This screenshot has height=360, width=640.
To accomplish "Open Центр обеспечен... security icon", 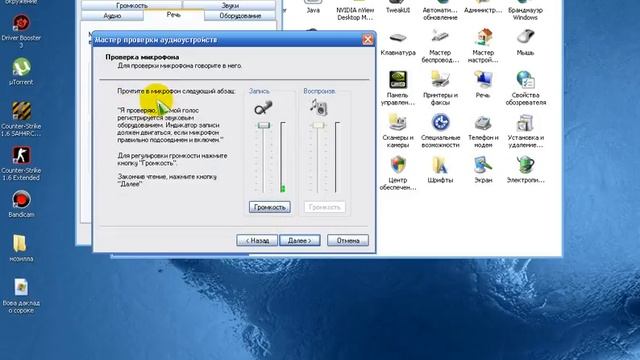I will coord(398,165).
